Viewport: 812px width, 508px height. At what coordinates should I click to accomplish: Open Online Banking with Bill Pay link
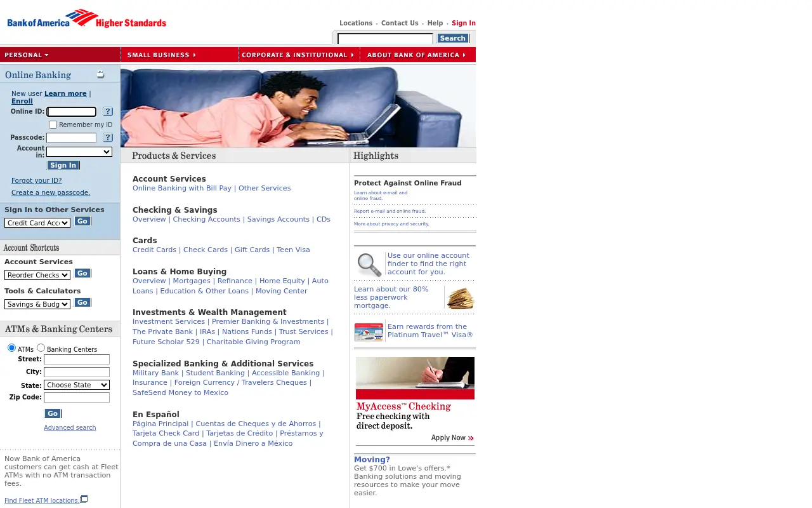click(182, 189)
